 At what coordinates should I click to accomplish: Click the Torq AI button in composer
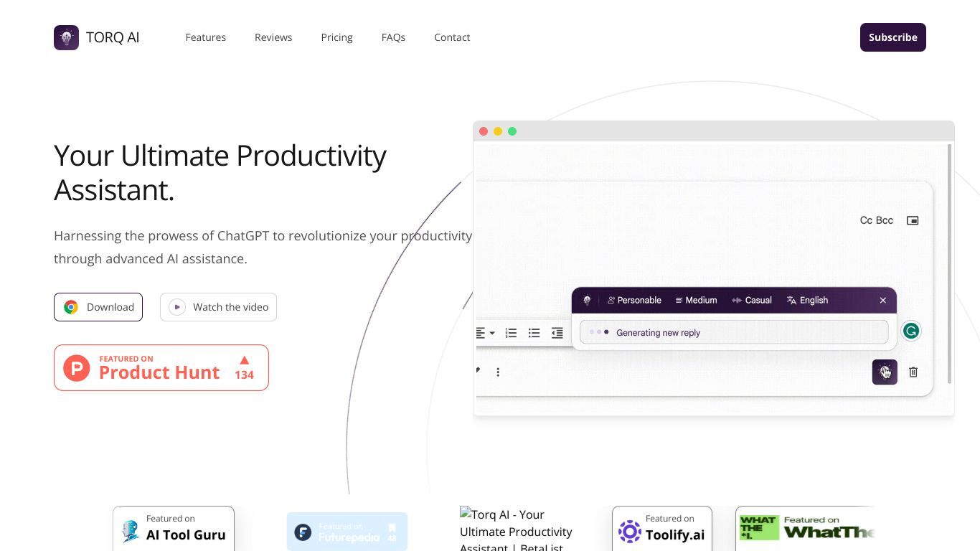click(885, 372)
